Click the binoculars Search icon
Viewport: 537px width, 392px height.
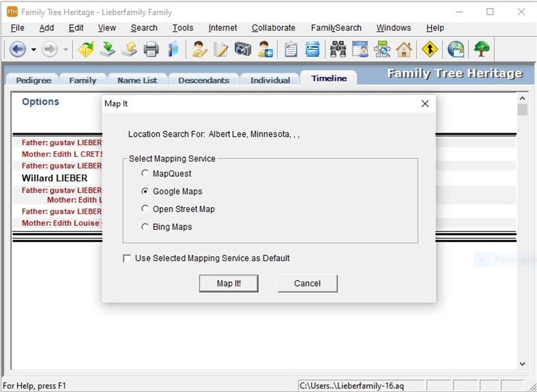(338, 49)
